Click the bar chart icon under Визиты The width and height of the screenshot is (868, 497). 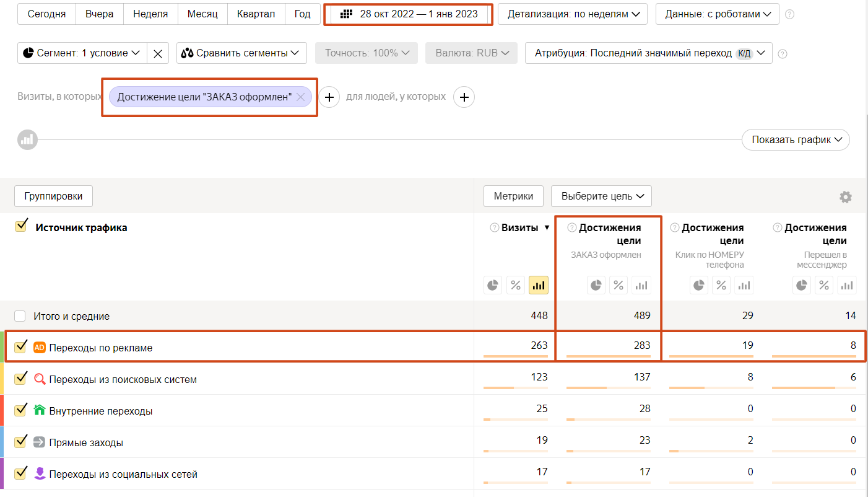(x=539, y=285)
